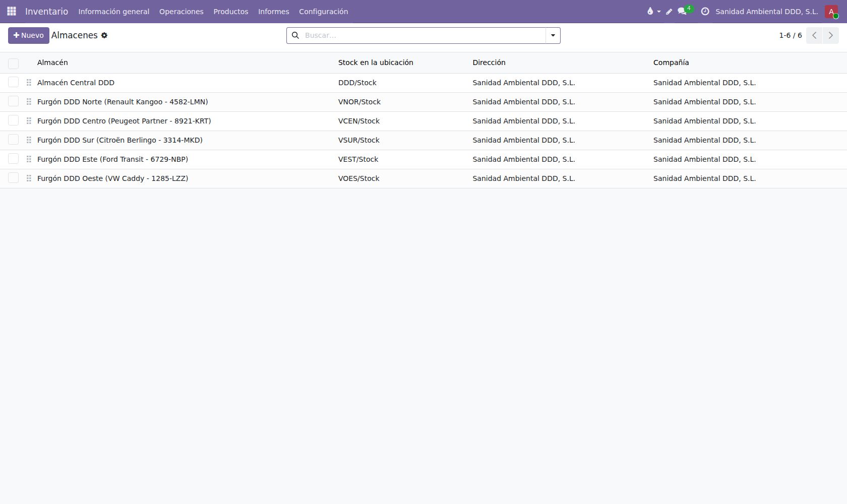Grab drag handle of Furgón DDD Norte row
Viewport: 847px width, 504px height.
tap(29, 102)
